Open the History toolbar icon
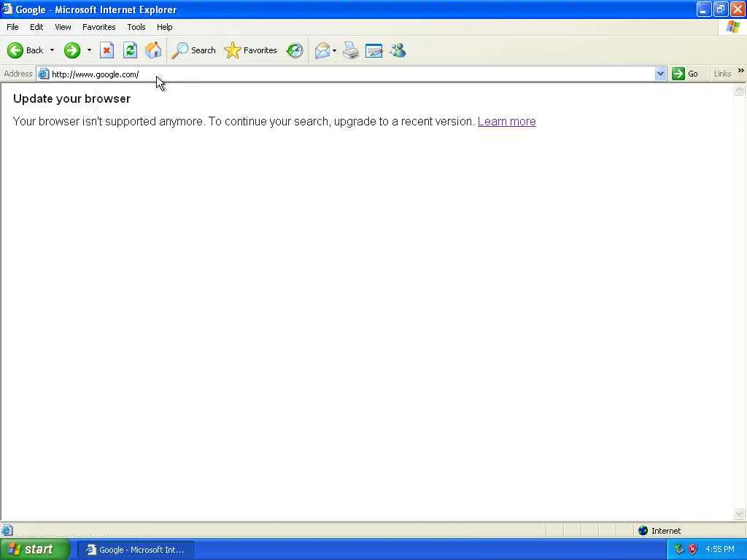The width and height of the screenshot is (747, 560). click(295, 50)
